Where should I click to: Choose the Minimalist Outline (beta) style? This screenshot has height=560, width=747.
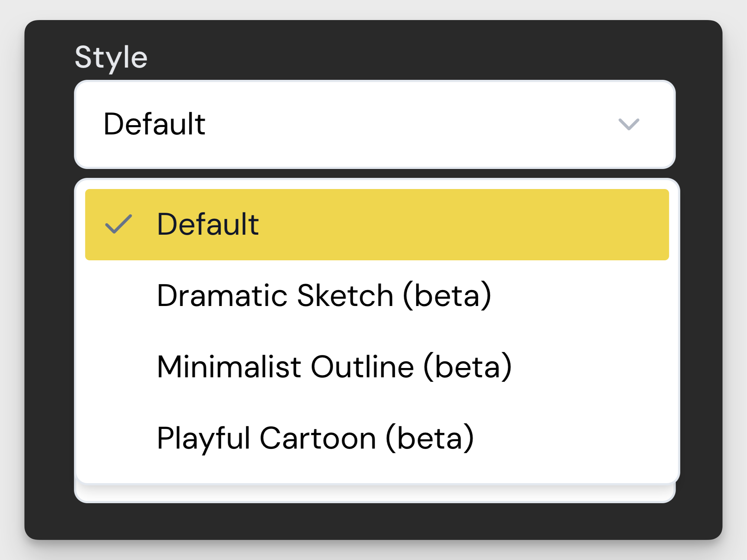coord(334,367)
